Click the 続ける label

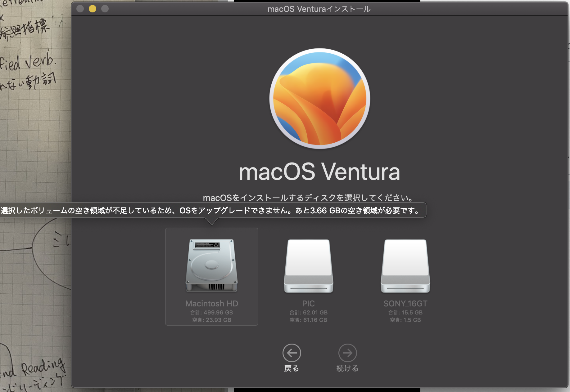347,368
